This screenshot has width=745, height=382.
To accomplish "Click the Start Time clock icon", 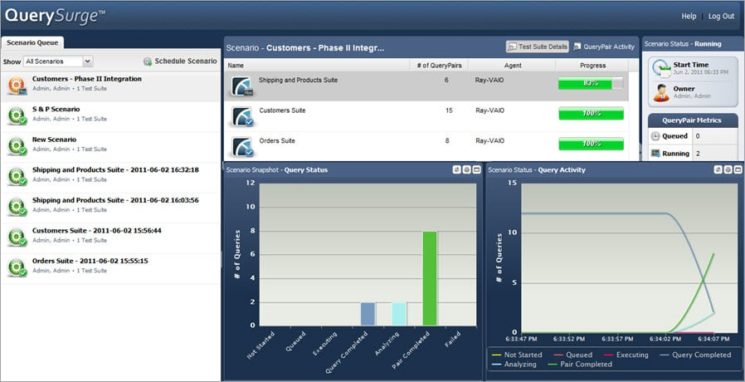I will (661, 68).
